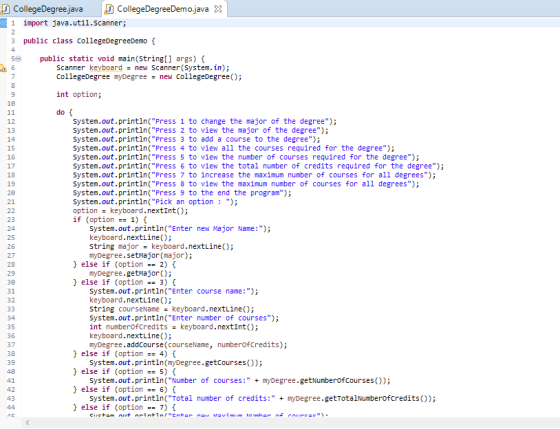Click line number 12 in the gutter
560x429 pixels.
coord(11,121)
